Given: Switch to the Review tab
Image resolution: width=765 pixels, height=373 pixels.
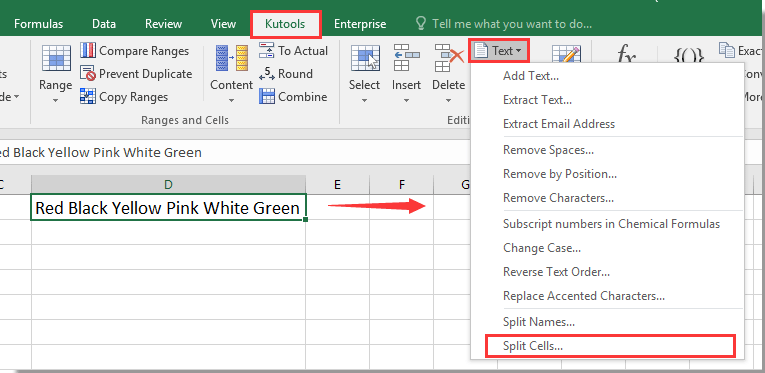Looking at the screenshot, I should tap(163, 24).
